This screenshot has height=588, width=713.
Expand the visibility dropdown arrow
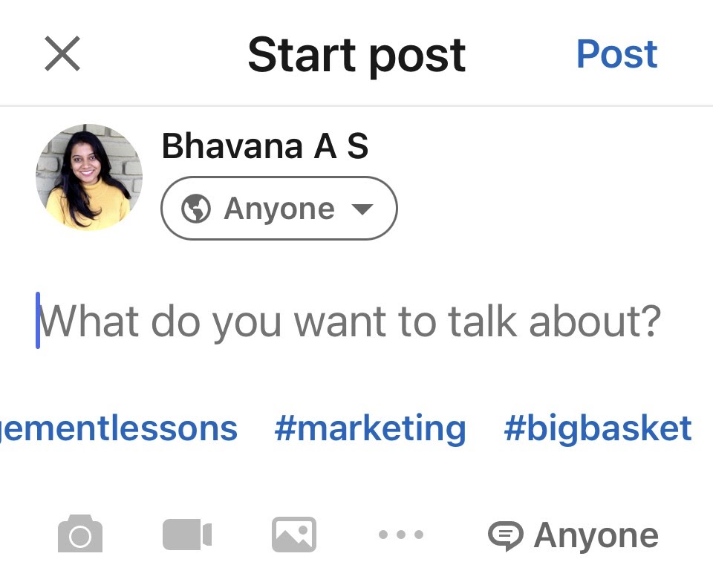tap(362, 209)
